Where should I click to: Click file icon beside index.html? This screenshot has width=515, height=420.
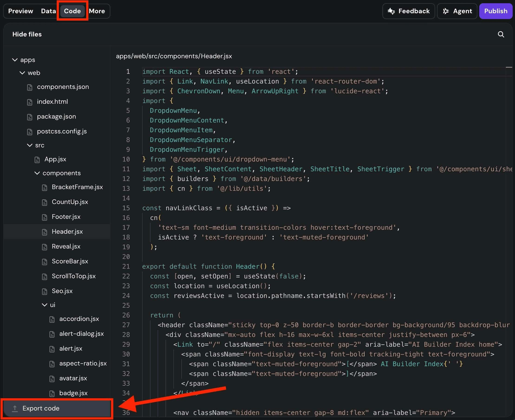click(29, 102)
